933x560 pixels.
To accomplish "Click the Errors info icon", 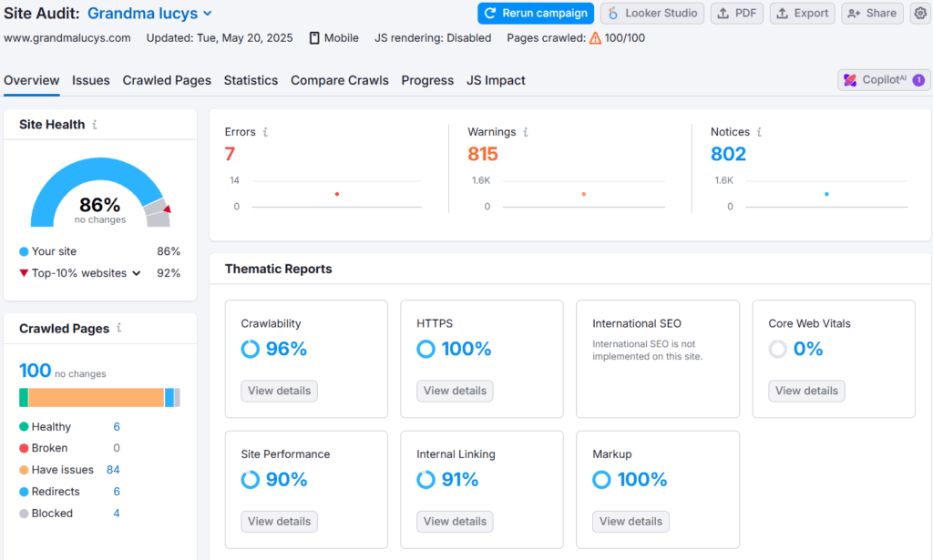I will pyautogui.click(x=265, y=132).
